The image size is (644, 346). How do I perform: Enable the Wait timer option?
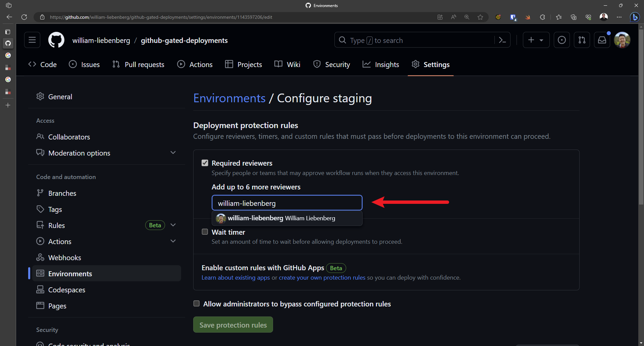click(205, 232)
